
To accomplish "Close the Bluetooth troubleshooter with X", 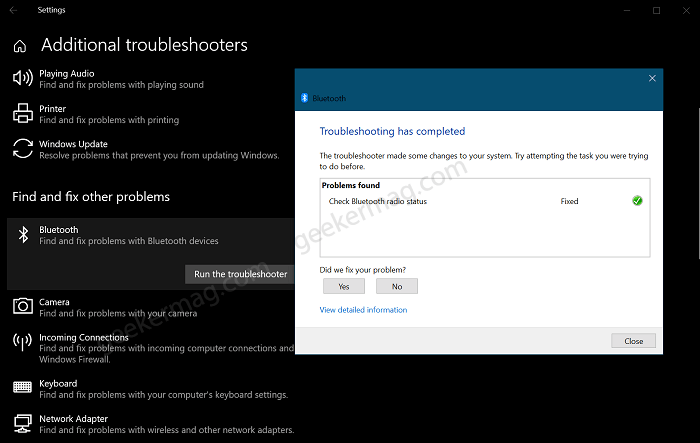I will 652,78.
